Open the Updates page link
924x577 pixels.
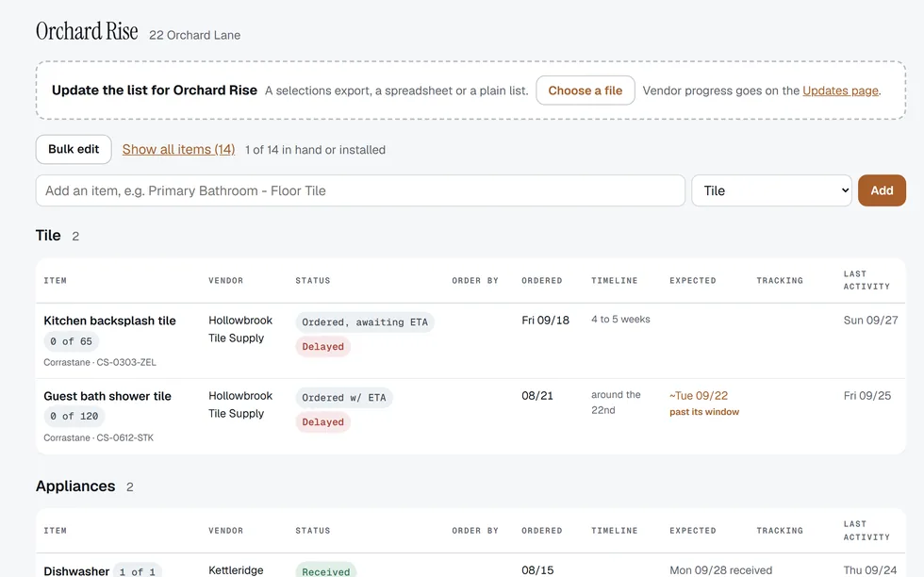[x=840, y=91]
